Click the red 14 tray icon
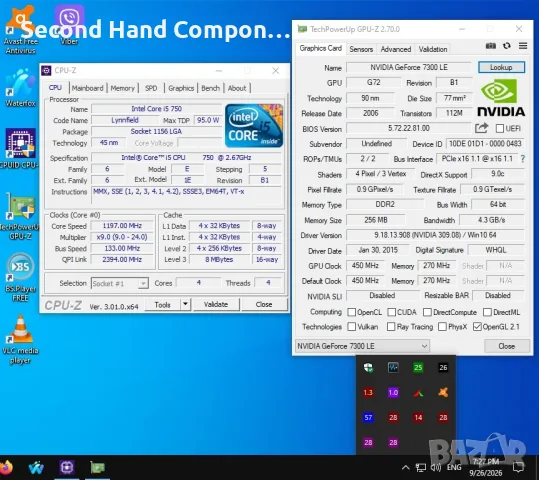 pos(418,417)
